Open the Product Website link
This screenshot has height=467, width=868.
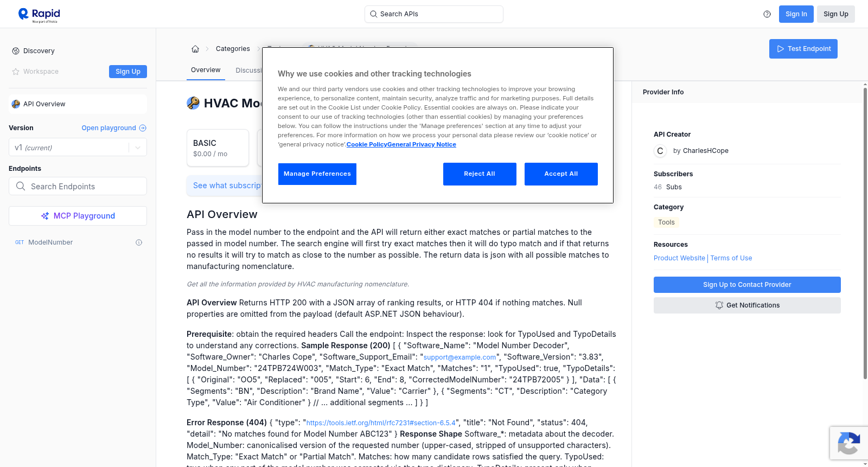point(679,258)
